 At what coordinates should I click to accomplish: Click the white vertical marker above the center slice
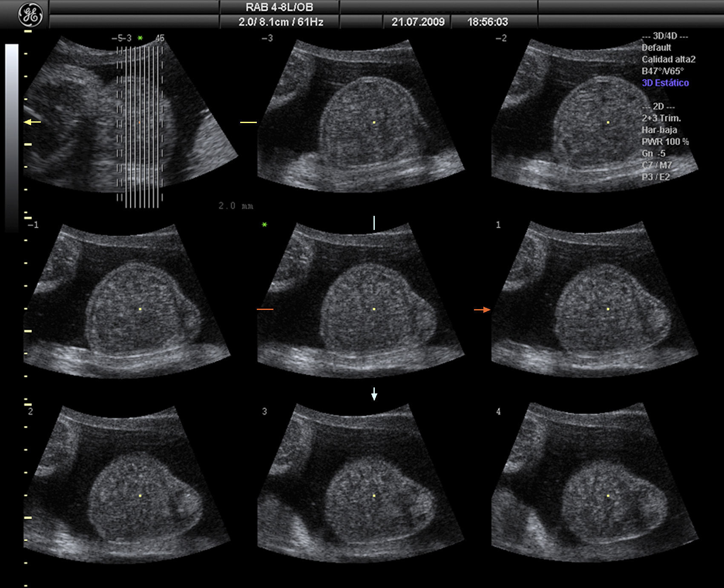point(374,223)
